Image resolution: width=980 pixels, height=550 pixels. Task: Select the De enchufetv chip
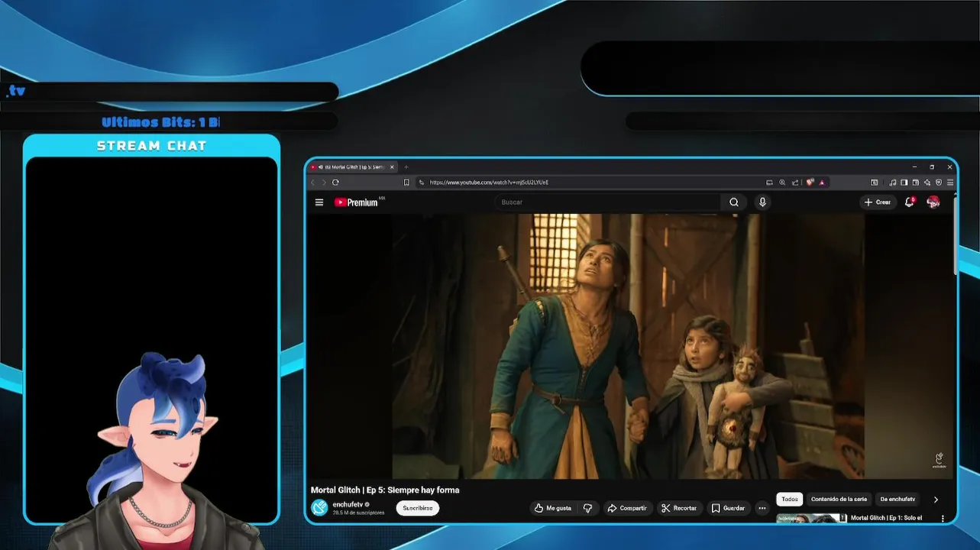[x=898, y=499]
